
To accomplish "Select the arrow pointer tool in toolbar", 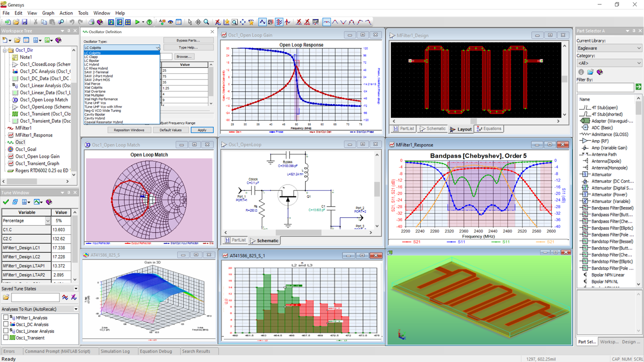I will (190, 22).
